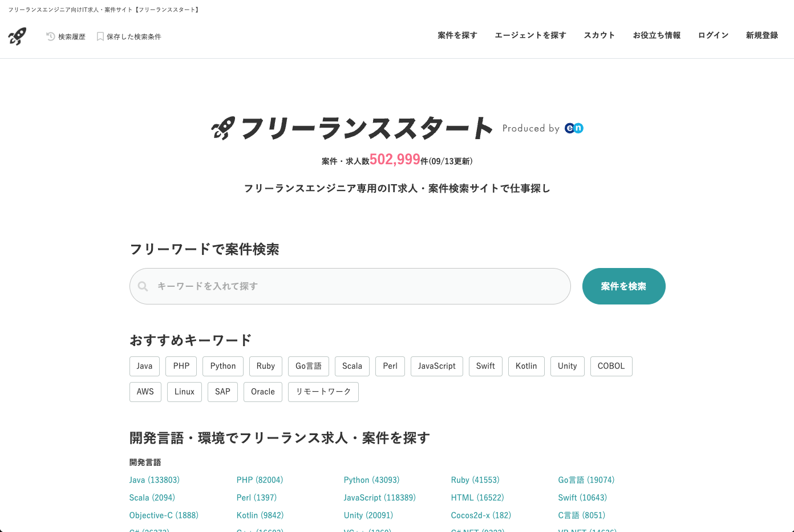
Task: Click the en company logo badge
Action: [x=574, y=128]
